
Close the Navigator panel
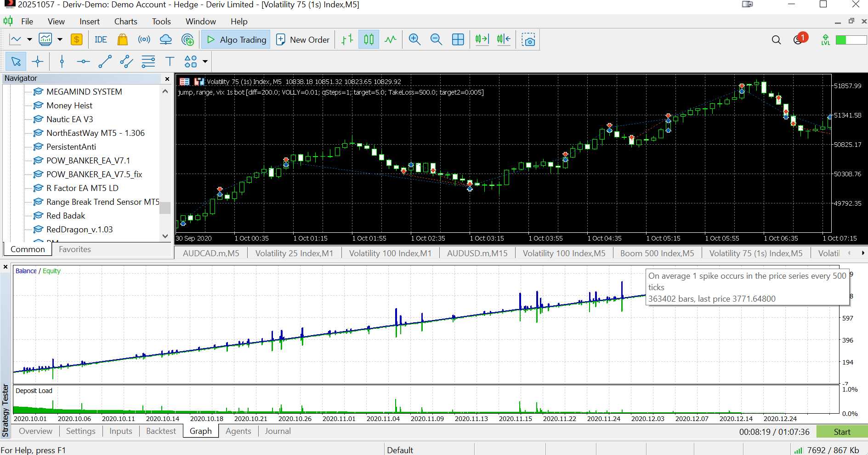tap(167, 79)
